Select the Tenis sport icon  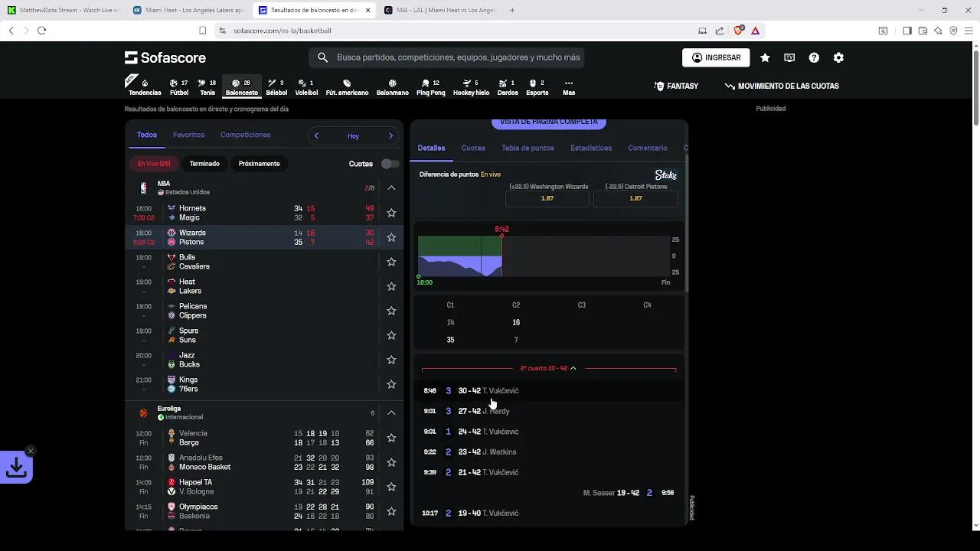click(x=207, y=86)
